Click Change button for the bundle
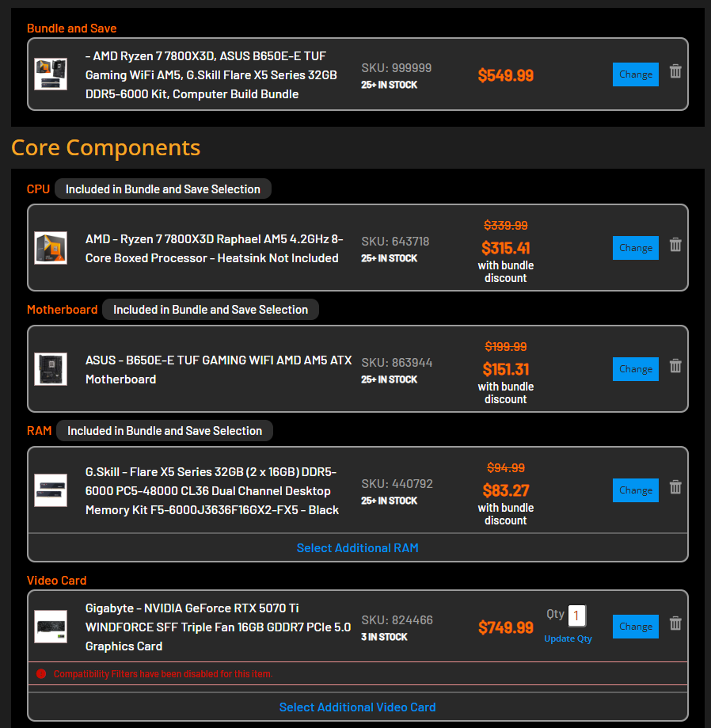Screen dimensions: 711x728 pyautogui.click(x=635, y=74)
